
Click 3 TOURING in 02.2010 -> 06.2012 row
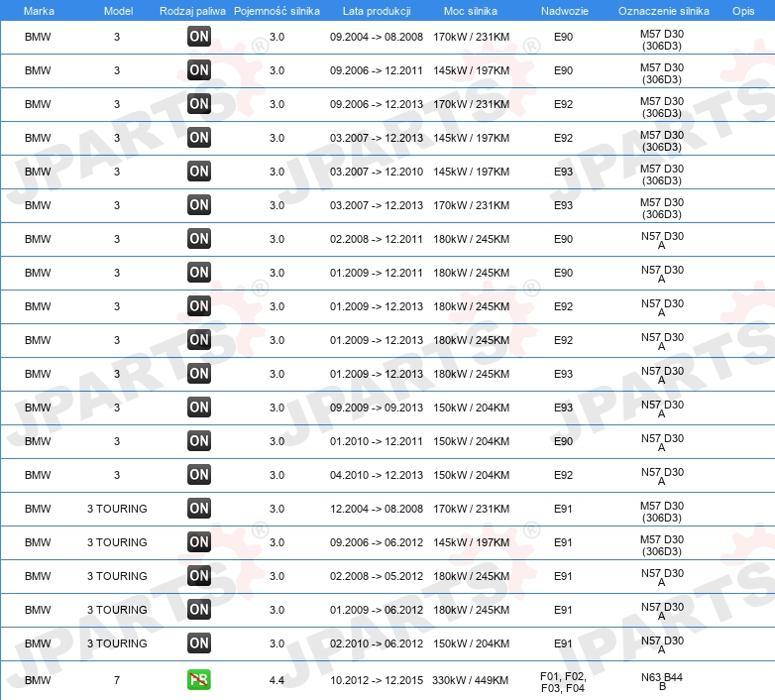[117, 643]
